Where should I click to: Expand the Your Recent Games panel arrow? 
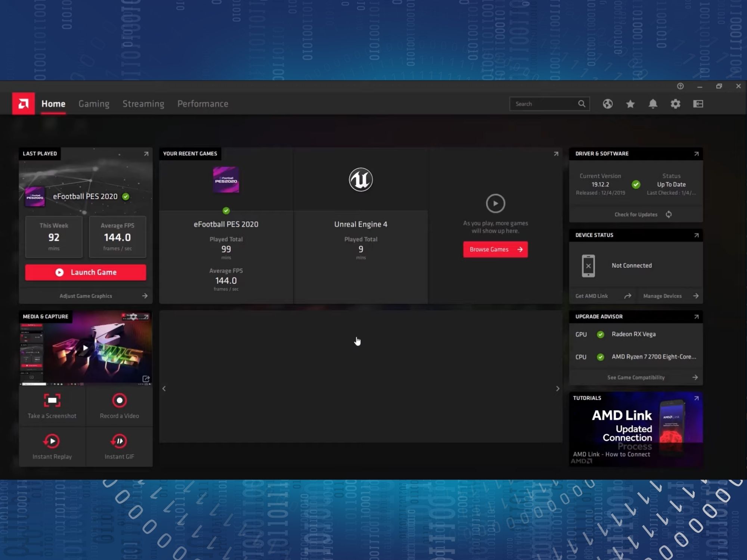[x=556, y=154]
